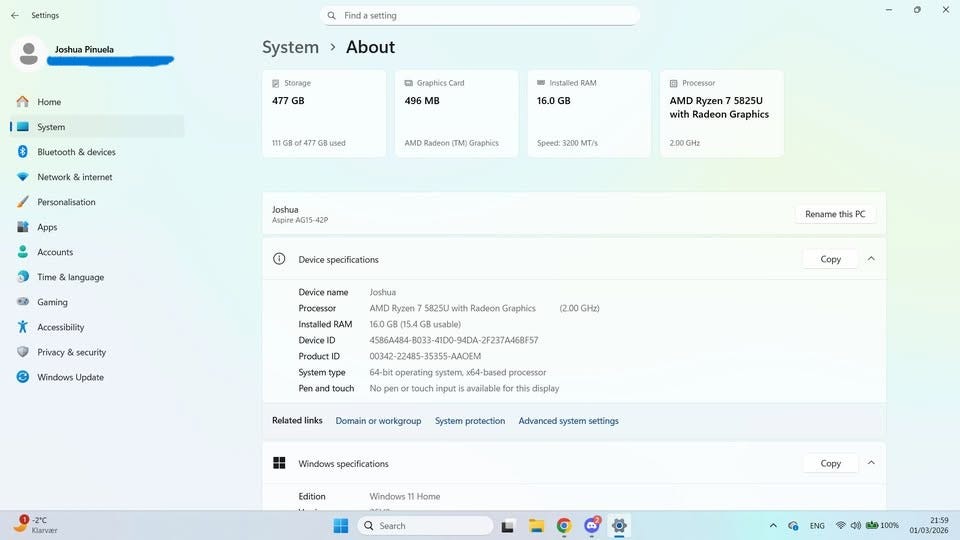Collapse the Windows specifications section
Viewport: 960px width, 540px height.
[871, 463]
